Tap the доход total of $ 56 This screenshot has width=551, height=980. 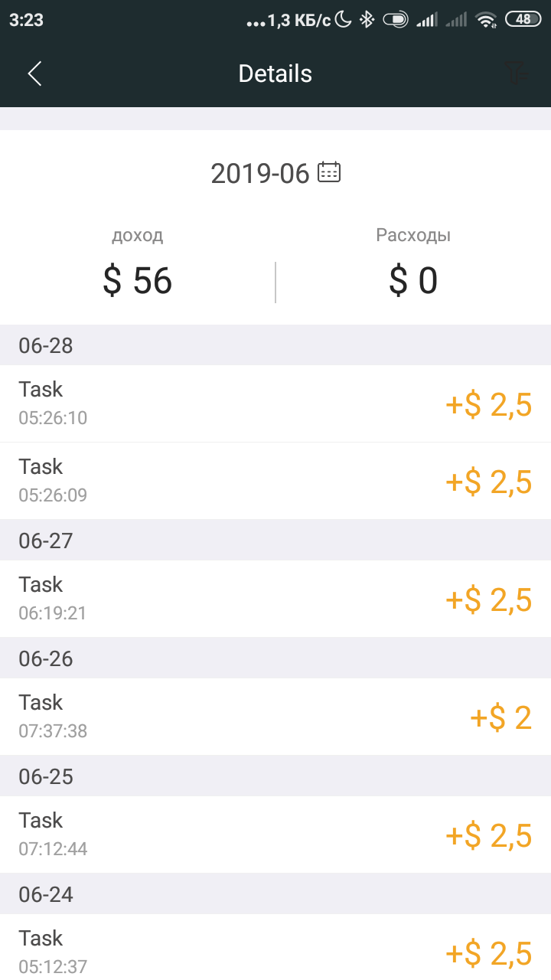[x=138, y=281]
